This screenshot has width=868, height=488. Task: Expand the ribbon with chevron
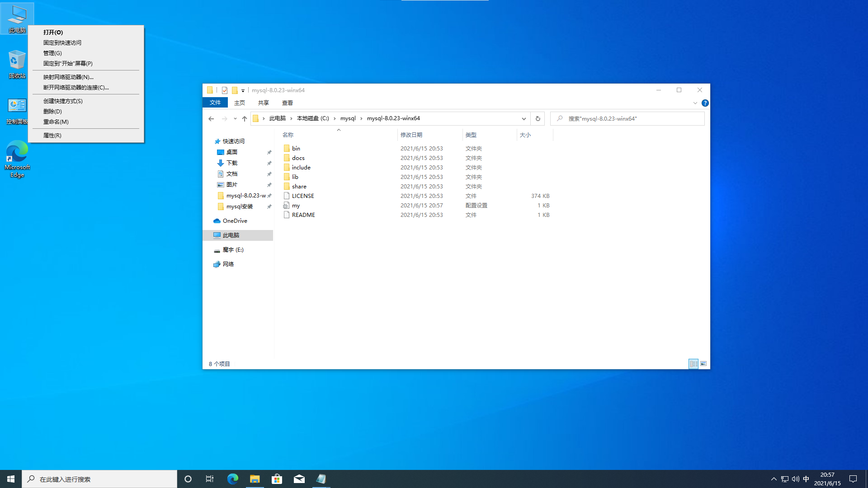click(x=695, y=103)
